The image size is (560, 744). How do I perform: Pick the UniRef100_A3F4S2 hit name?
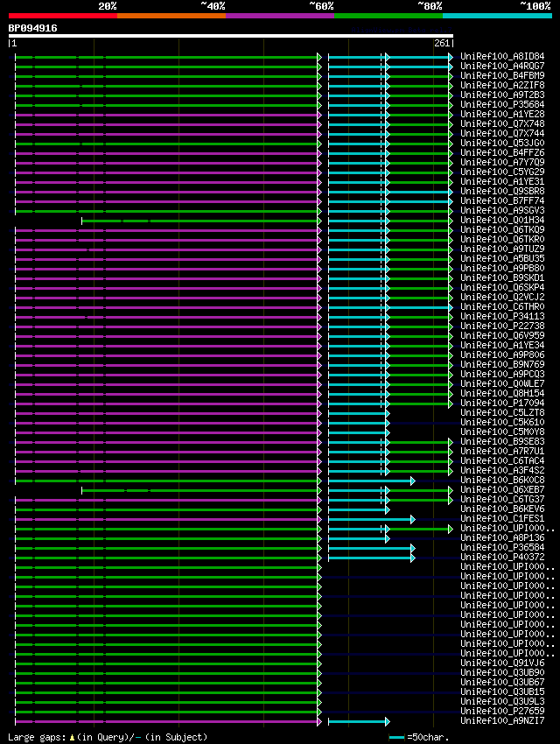coord(502,470)
